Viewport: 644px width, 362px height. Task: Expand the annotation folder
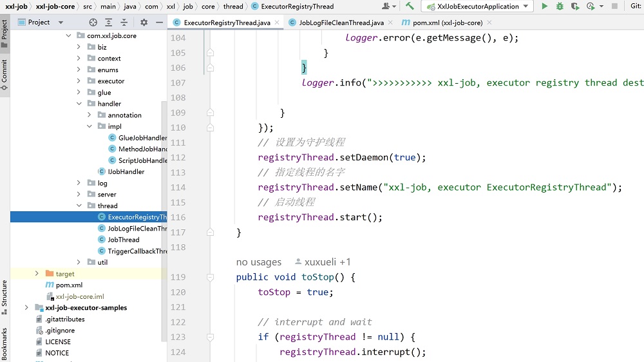pos(89,115)
